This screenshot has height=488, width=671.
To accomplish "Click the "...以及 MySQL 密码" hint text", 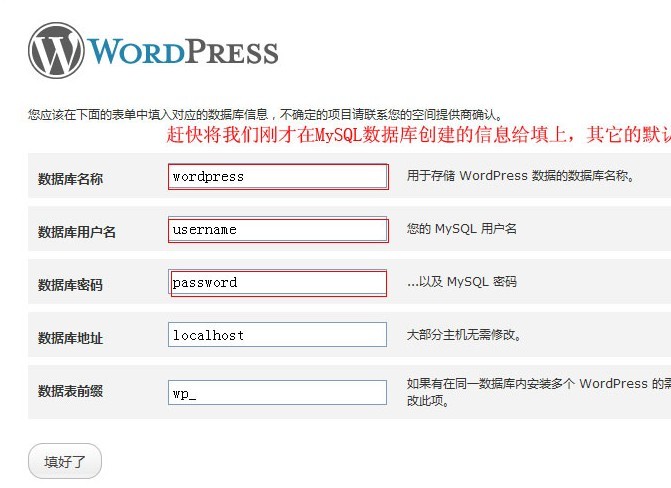I will tap(462, 282).
